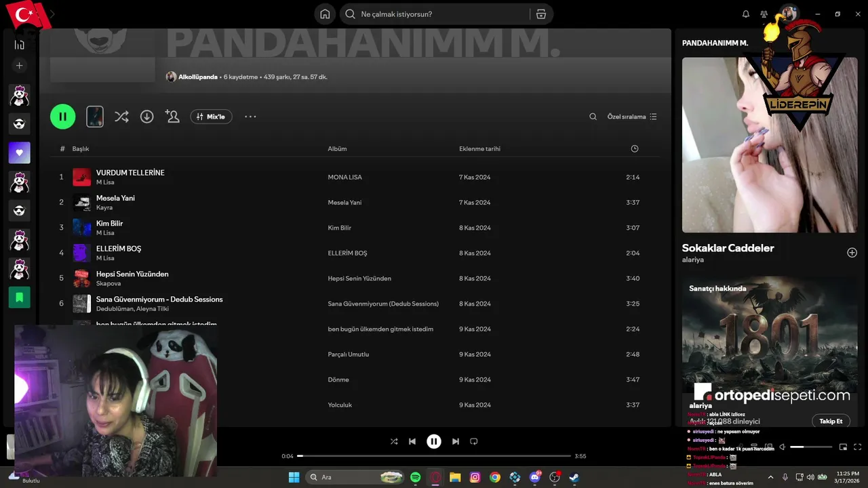Select the Kim Bilir track title
Screen dimensions: 868x488
tap(109, 223)
